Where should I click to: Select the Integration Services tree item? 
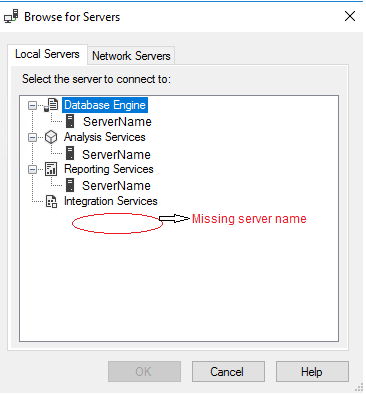(110, 201)
